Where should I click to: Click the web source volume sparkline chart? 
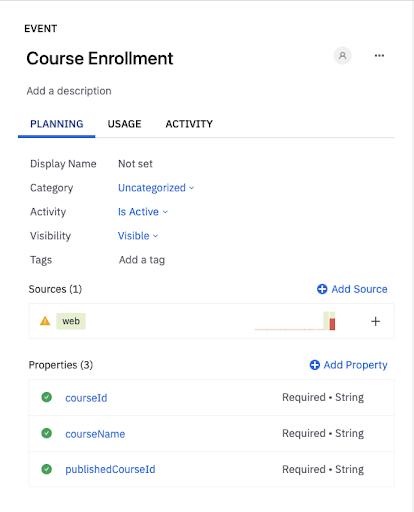point(295,321)
